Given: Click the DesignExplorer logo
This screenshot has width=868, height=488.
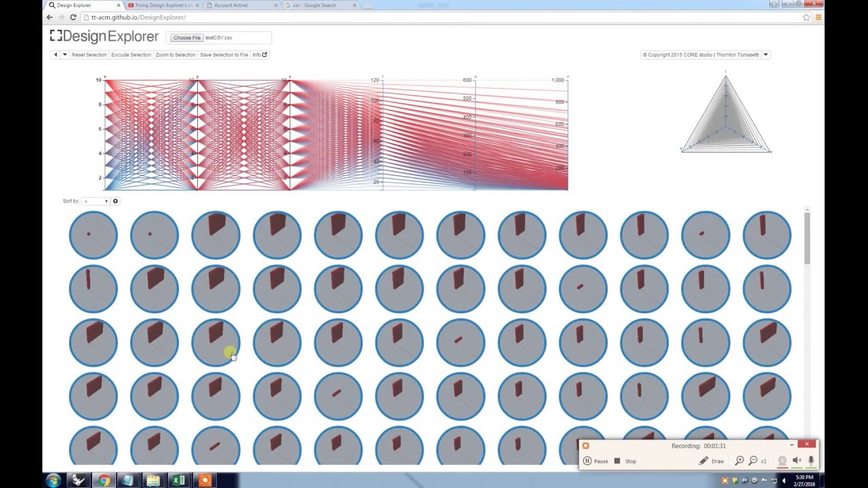Looking at the screenshot, I should point(104,37).
